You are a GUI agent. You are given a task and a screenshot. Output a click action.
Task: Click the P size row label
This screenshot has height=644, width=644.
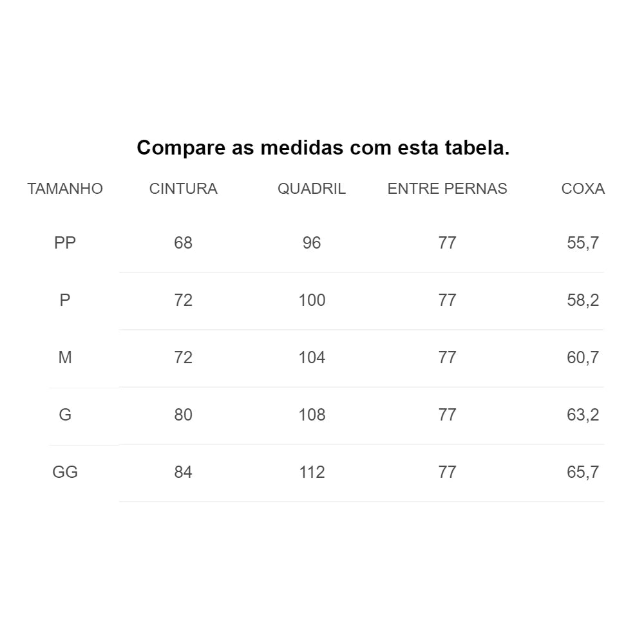click(65, 300)
